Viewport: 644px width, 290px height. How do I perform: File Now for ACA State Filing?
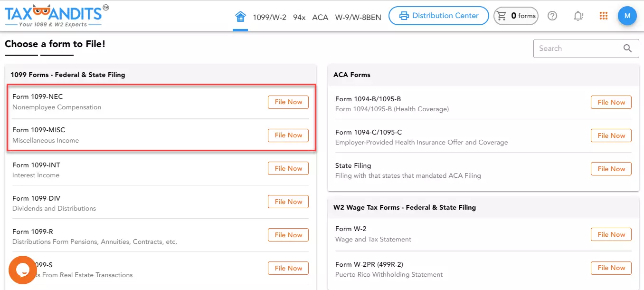(611, 169)
